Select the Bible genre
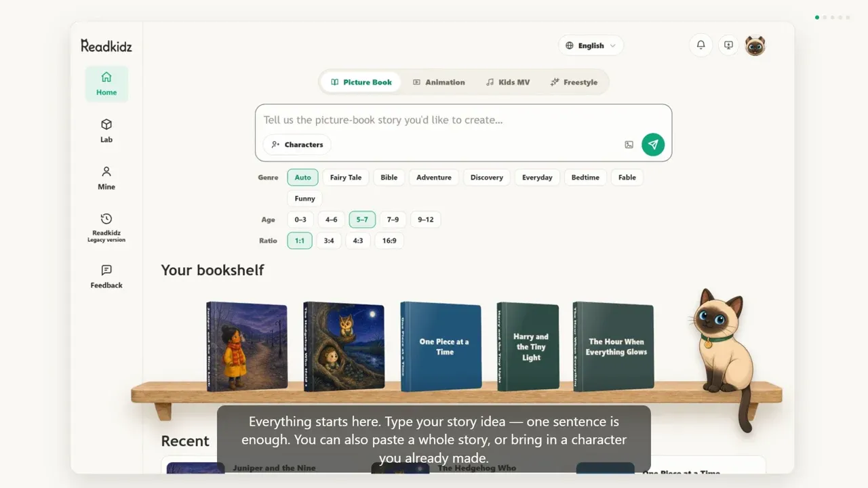 pos(389,178)
